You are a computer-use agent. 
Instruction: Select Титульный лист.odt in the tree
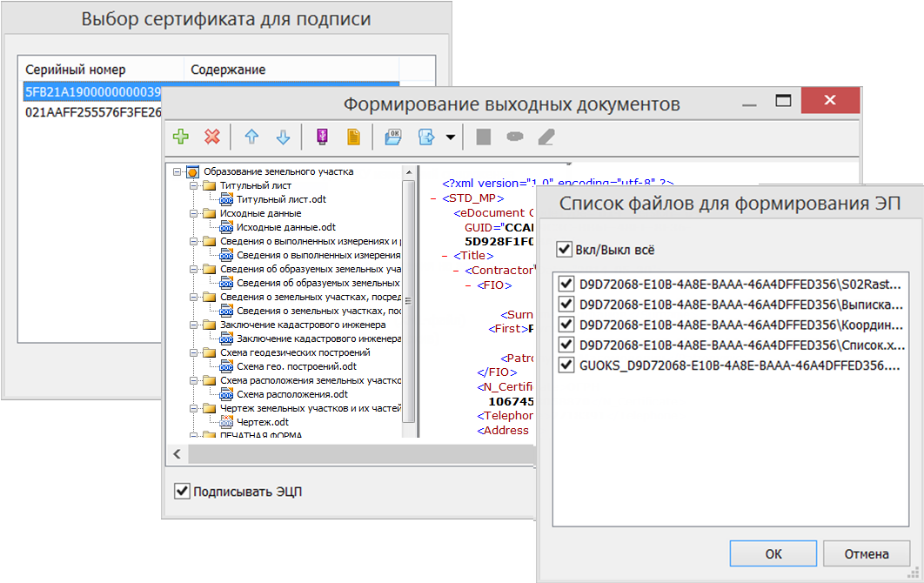point(281,199)
